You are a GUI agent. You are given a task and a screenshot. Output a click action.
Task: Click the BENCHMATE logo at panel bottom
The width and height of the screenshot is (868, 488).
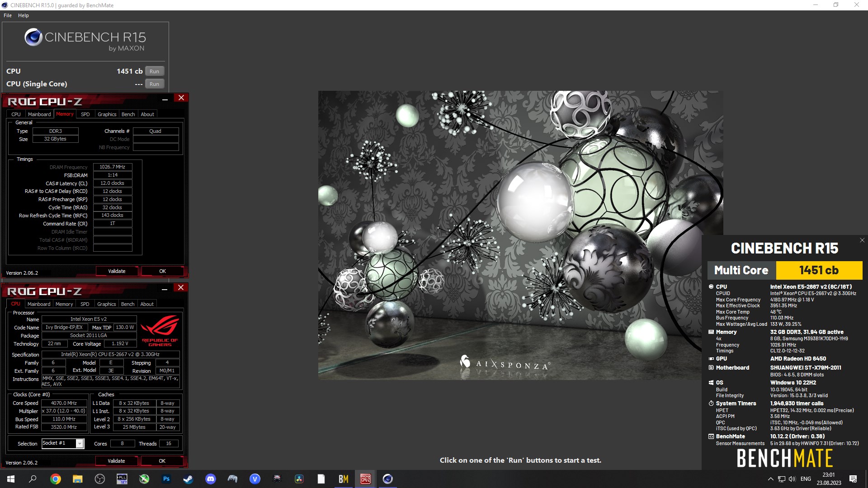[785, 458]
